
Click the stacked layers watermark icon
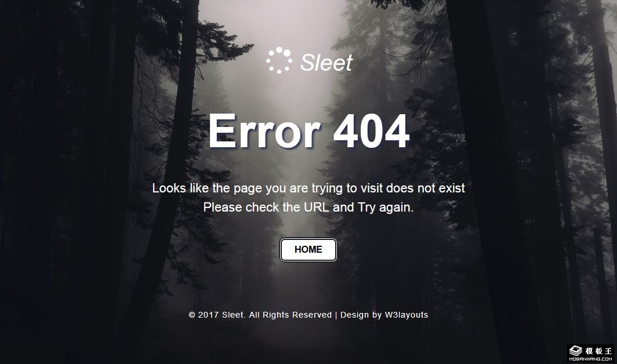(x=576, y=350)
